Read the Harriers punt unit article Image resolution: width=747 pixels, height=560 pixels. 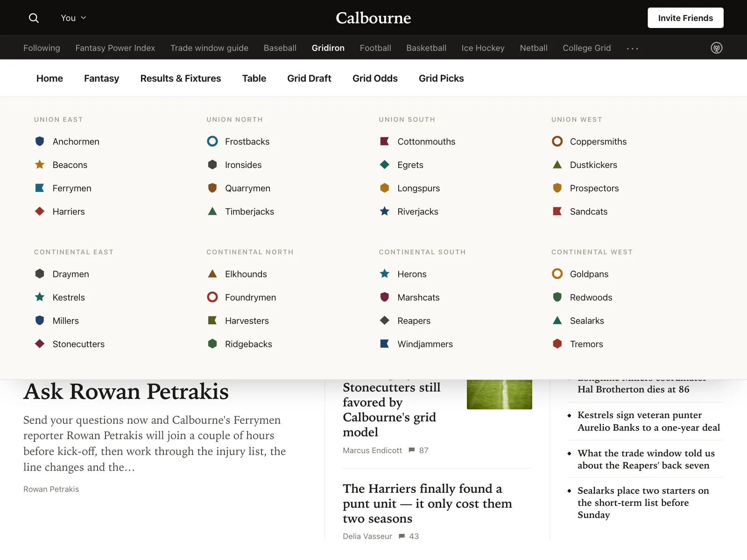(x=427, y=503)
